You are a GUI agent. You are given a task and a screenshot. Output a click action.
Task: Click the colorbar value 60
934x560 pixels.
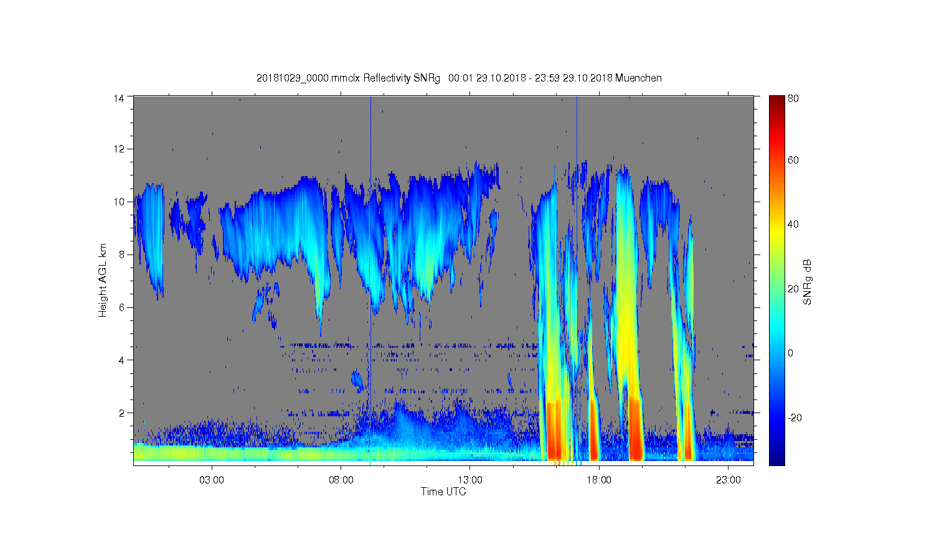(793, 161)
